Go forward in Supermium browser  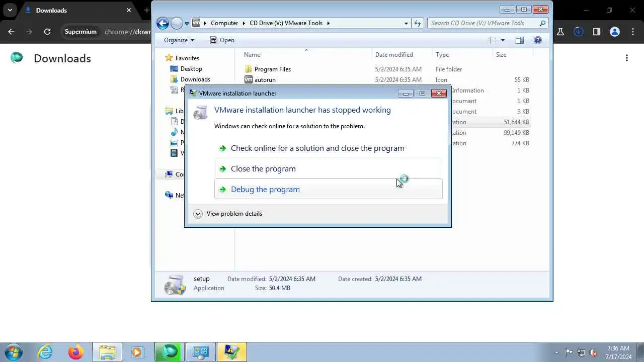29,32
